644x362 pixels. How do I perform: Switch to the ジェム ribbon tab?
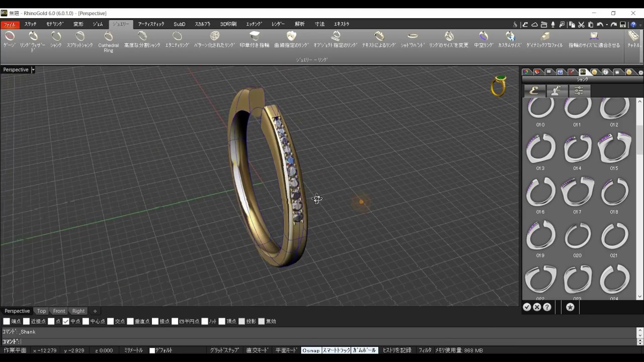pyautogui.click(x=98, y=24)
